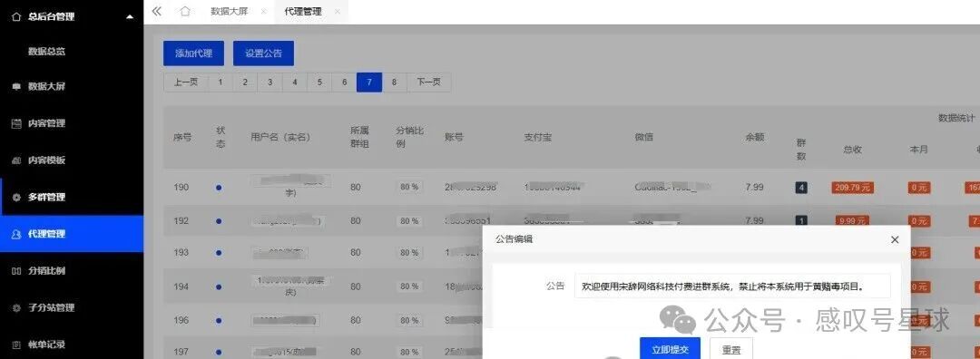Collapse the sidebar with the double-chevron icon

pos(157,11)
